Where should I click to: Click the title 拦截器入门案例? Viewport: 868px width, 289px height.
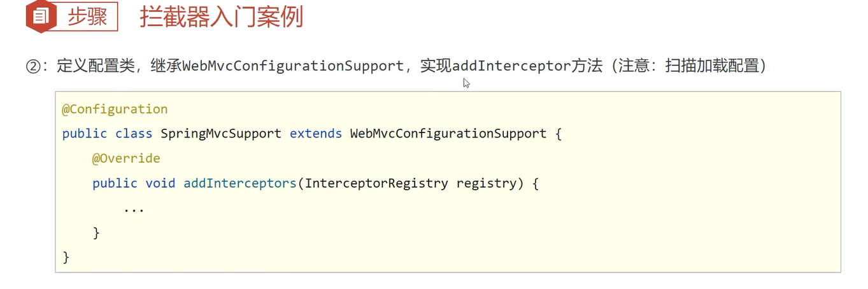click(x=221, y=17)
